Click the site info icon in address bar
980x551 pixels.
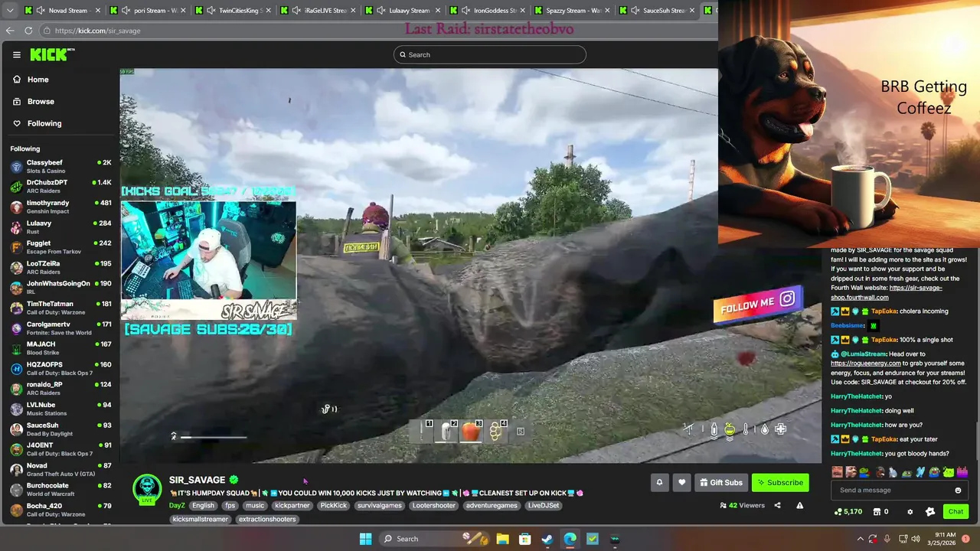[47, 31]
